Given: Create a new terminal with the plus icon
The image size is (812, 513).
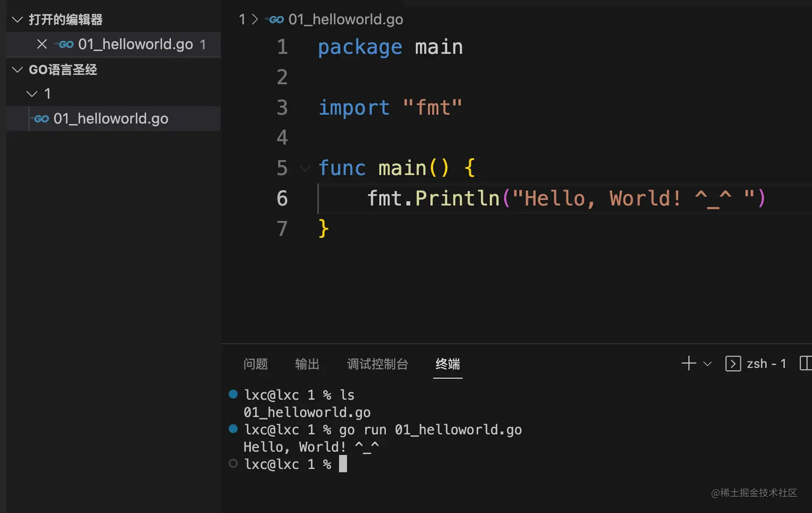Looking at the screenshot, I should [688, 363].
